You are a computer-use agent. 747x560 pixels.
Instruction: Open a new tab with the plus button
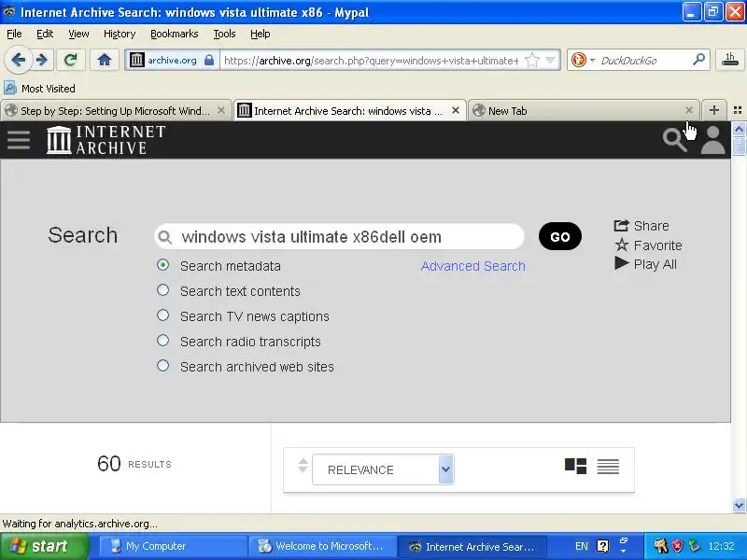713,110
